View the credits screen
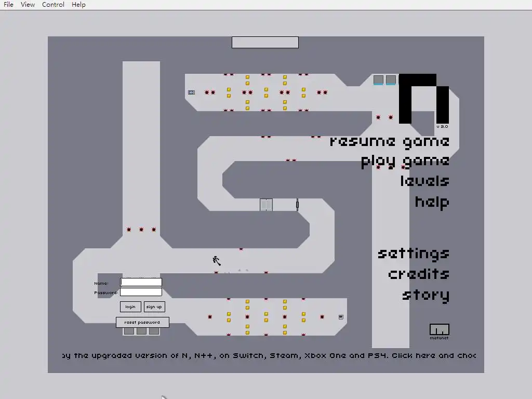 tap(419, 274)
